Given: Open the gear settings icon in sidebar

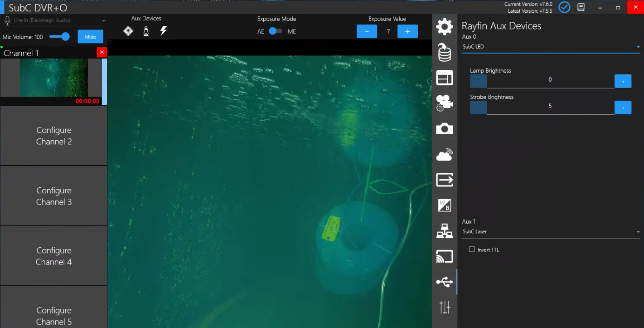Looking at the screenshot, I should click(x=444, y=27).
